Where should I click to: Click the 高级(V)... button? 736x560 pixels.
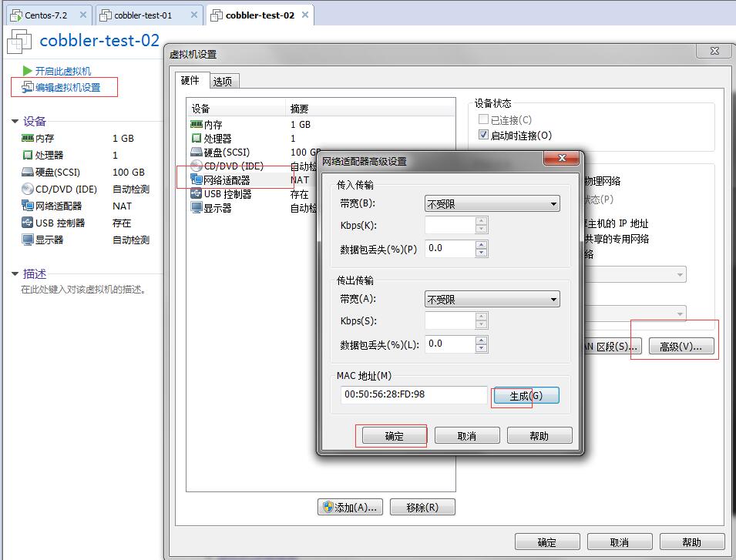click(681, 346)
